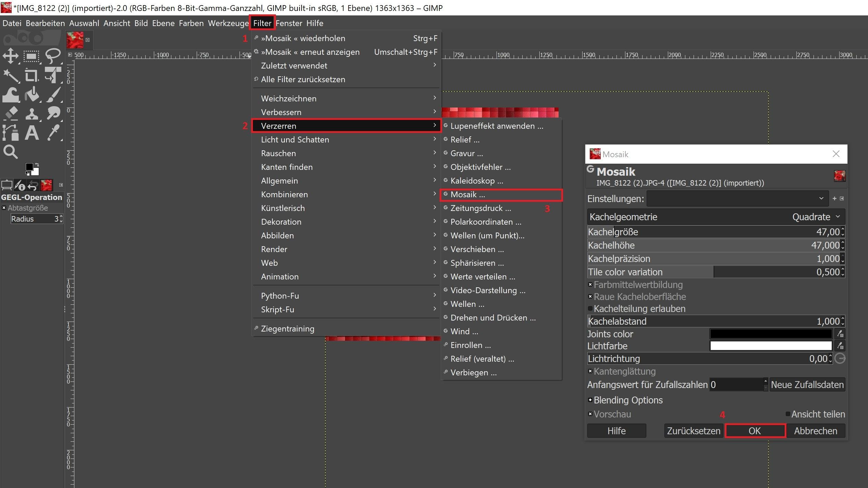Select the Paintbrush tool
Screen dimensions: 868x488
(x=53, y=95)
